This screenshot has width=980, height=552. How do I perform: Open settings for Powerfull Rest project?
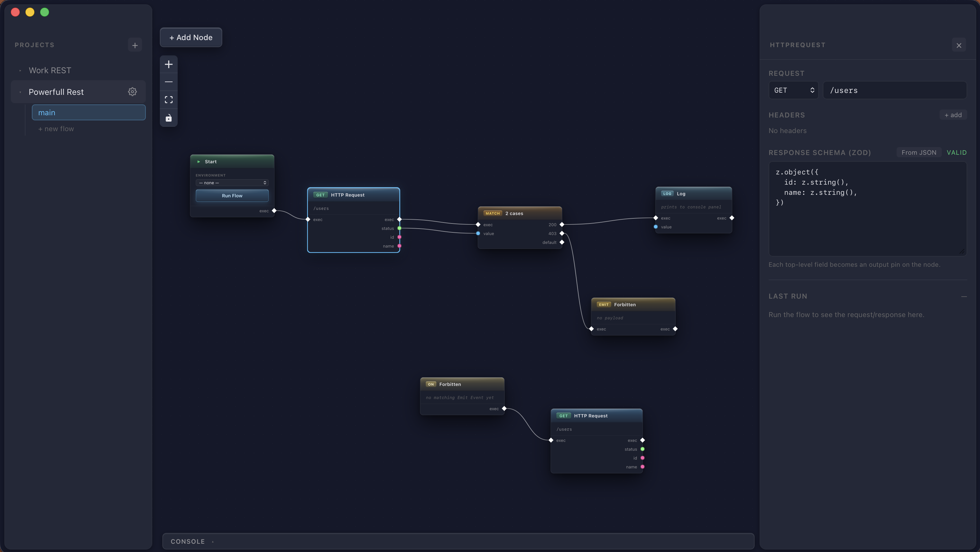click(x=132, y=91)
